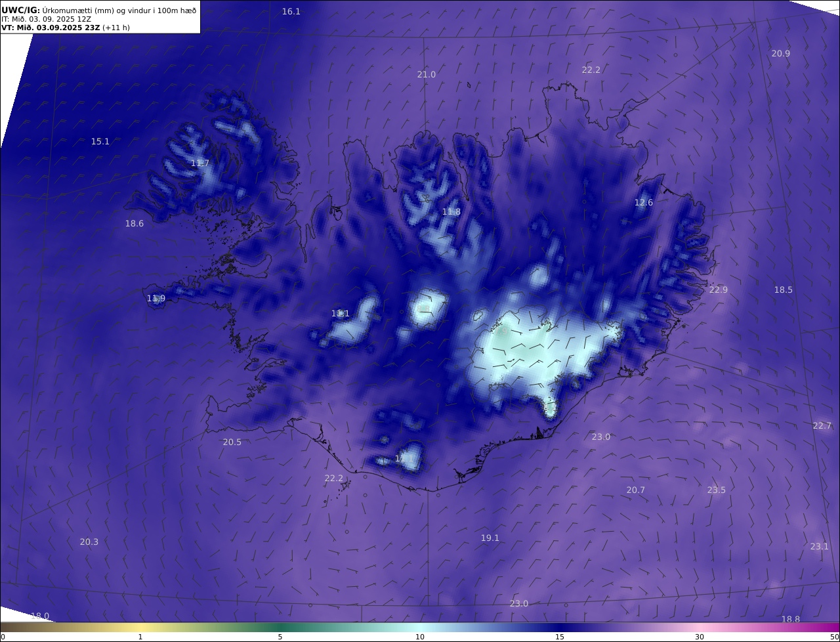The width and height of the screenshot is (840, 642).
Task: Click the 18.8 value label
Action: [x=791, y=620]
